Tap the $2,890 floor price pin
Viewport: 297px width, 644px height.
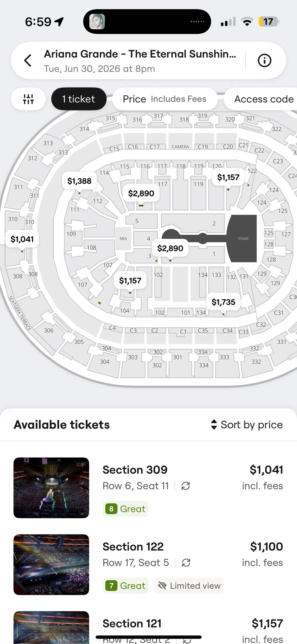(170, 248)
